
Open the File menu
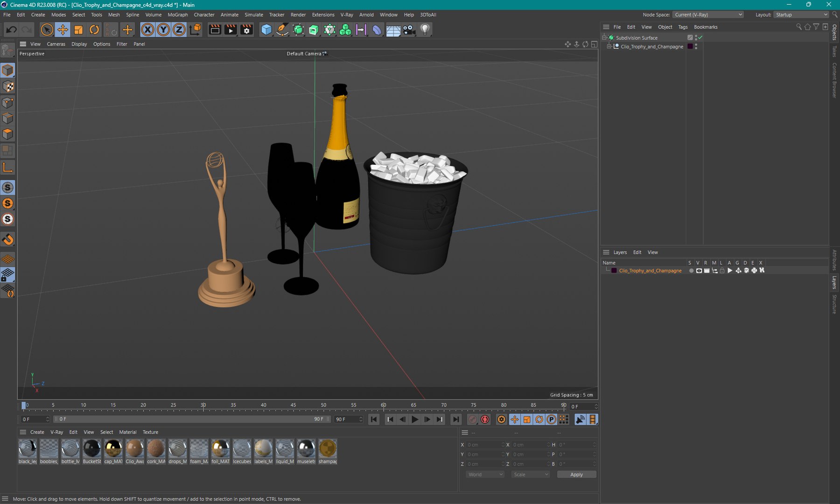point(7,14)
